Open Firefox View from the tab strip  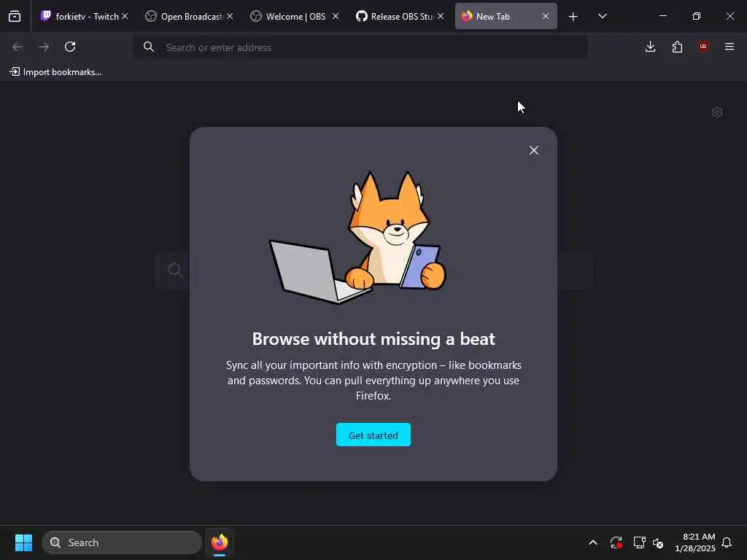pyautogui.click(x=15, y=16)
